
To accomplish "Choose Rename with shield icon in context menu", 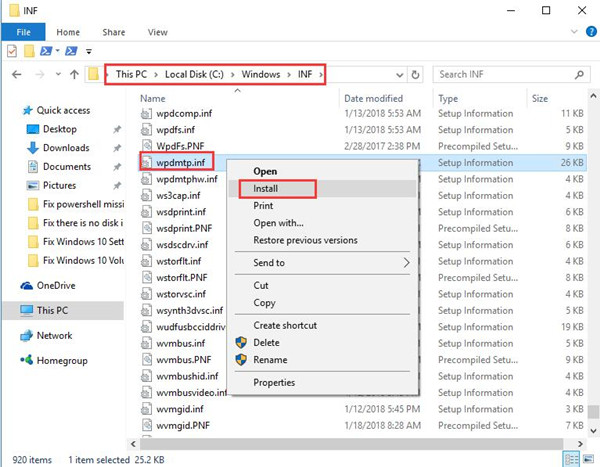I will click(x=322, y=360).
